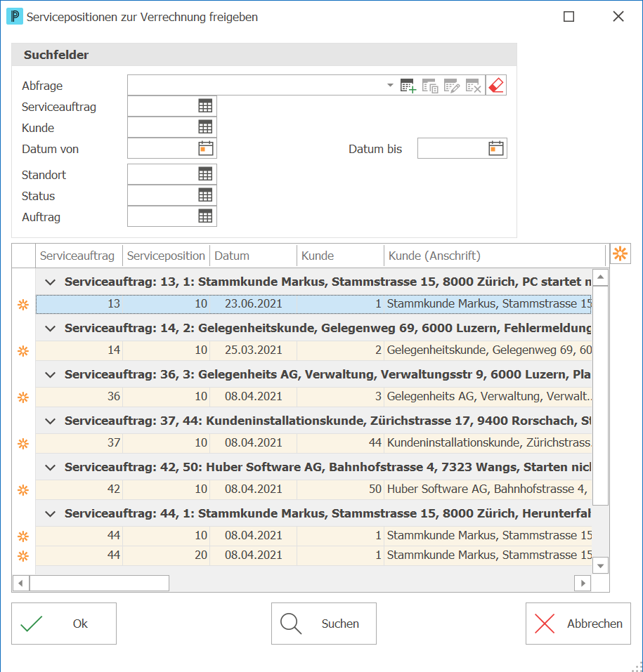The width and height of the screenshot is (643, 672).
Task: Click the horizontal scrollbar right arrow
Action: coord(583,583)
